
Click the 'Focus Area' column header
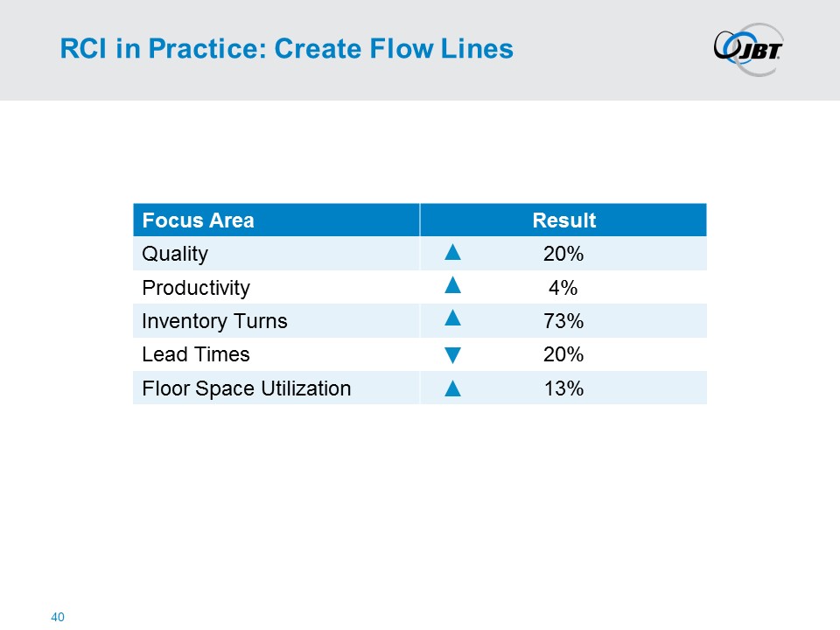coord(199,220)
